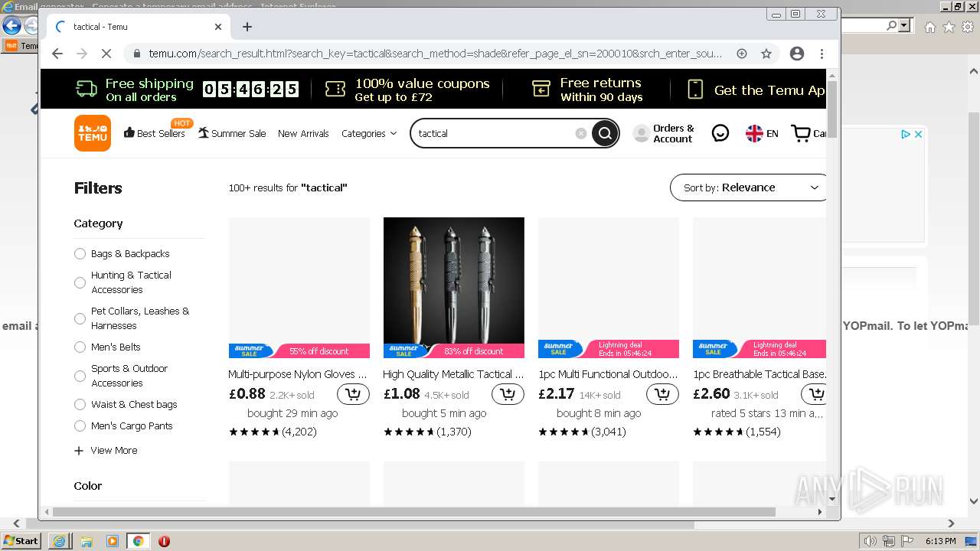This screenshot has width=980, height=551.
Task: Open the media player taskbar icon
Action: click(113, 541)
